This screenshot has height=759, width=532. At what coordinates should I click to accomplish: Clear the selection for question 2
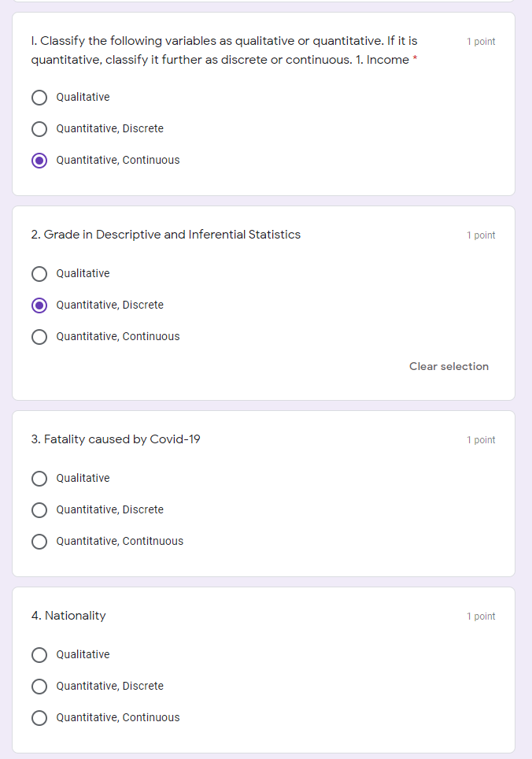click(449, 366)
